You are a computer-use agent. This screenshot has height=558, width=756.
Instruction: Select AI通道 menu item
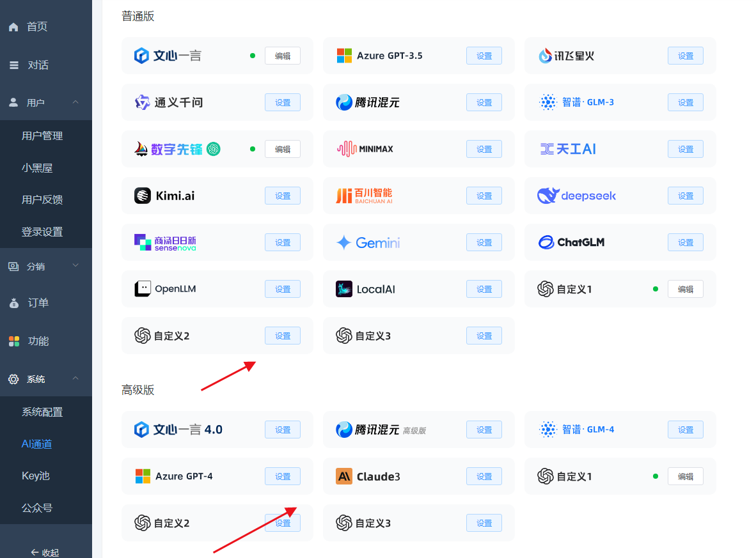point(36,444)
